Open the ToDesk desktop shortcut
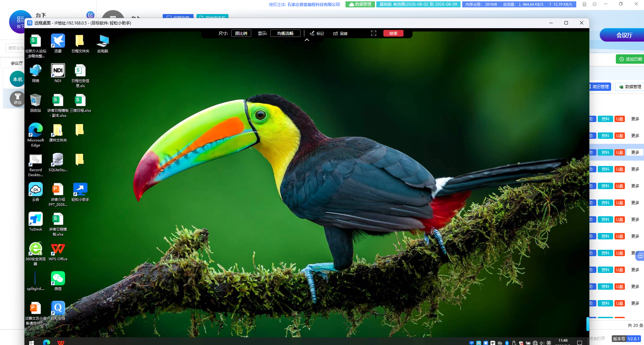Image resolution: width=644 pixels, height=345 pixels. [36, 222]
